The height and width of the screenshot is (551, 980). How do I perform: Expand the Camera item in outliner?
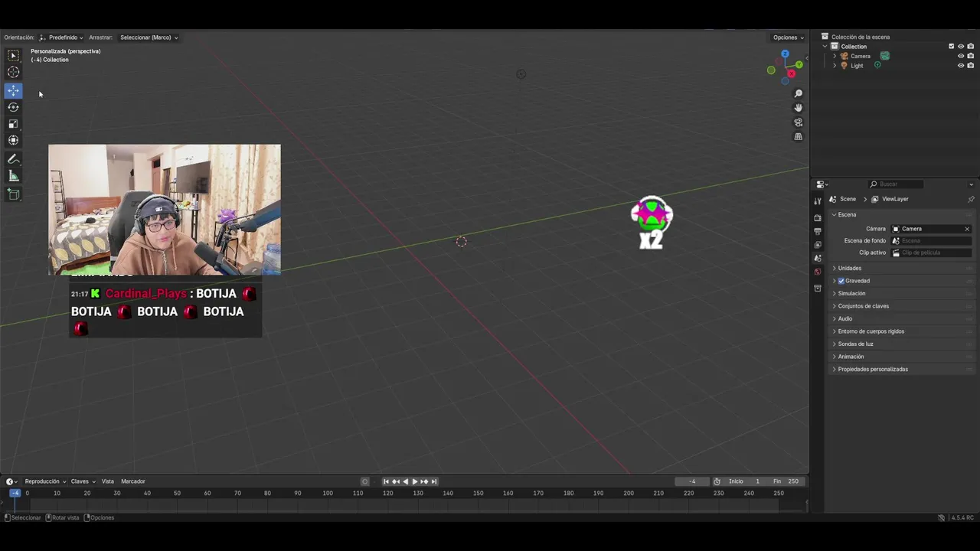coord(835,56)
